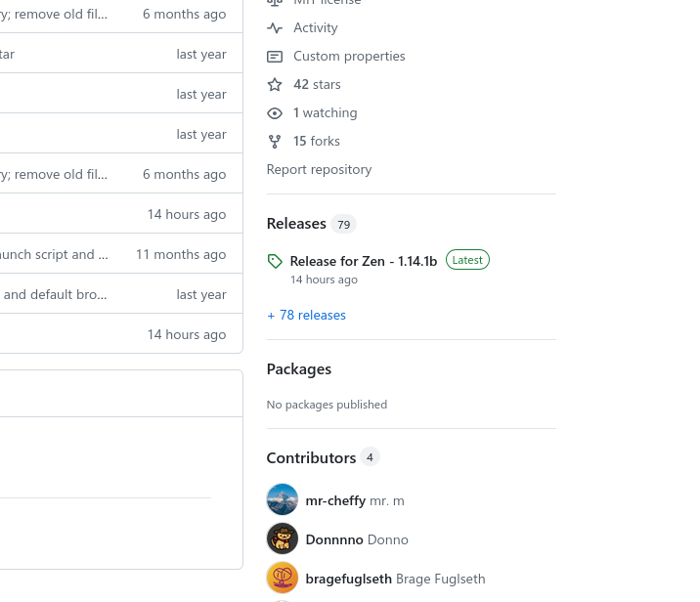Open Donnno's cat avatar

pos(283,538)
